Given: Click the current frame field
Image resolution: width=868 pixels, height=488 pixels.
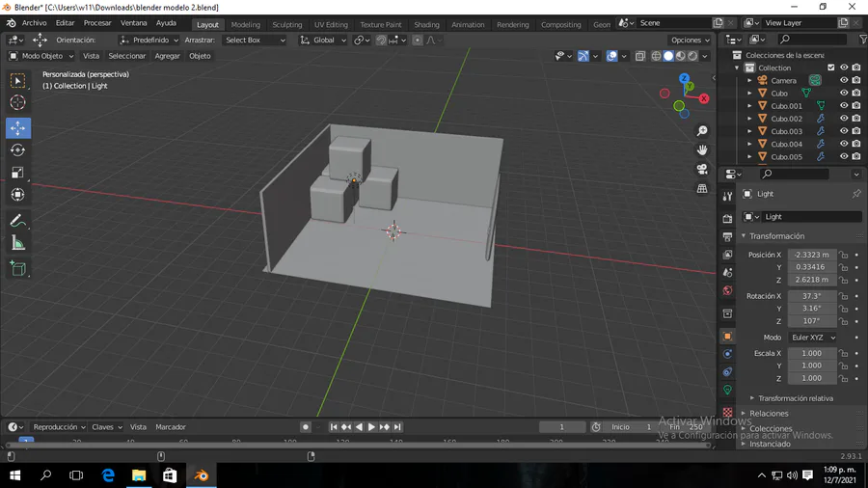Looking at the screenshot, I should (561, 427).
